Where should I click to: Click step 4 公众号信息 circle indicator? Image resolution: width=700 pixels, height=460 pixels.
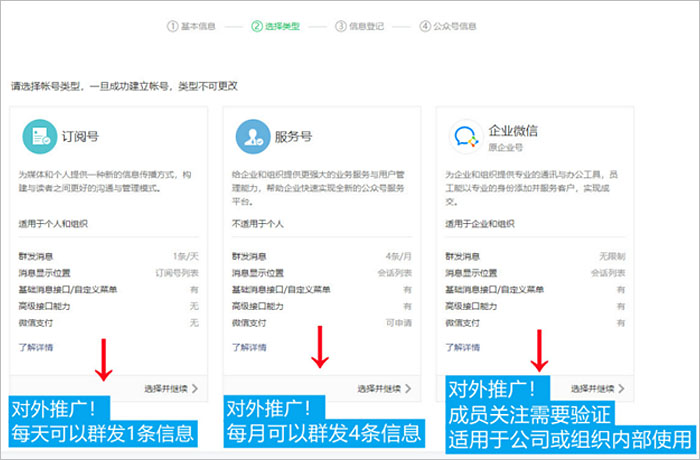426,26
